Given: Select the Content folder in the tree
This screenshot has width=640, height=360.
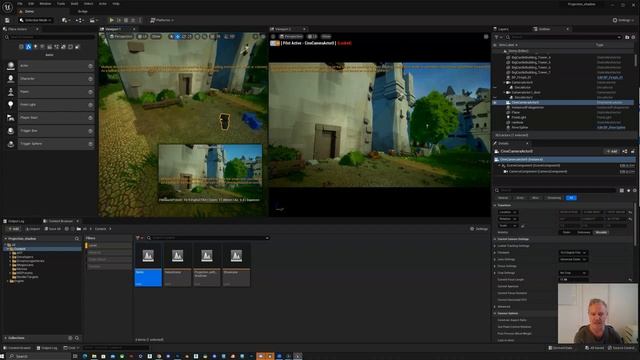Looking at the screenshot, I should tap(43, 249).
